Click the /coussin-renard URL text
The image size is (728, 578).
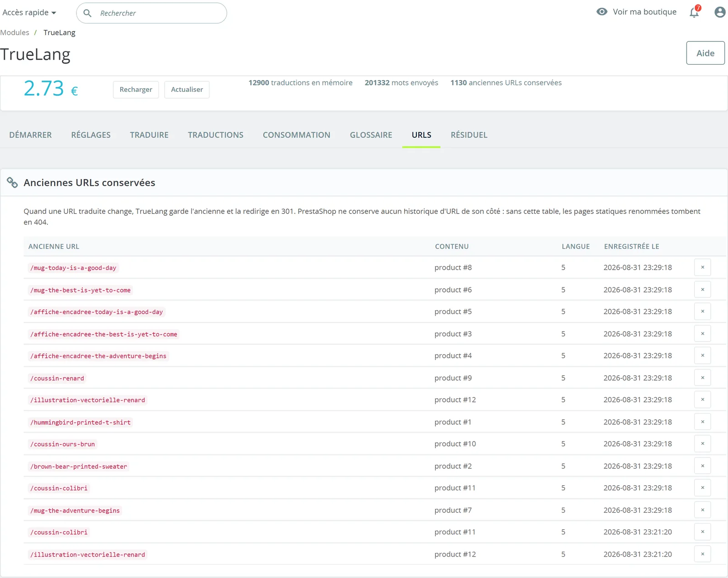57,378
